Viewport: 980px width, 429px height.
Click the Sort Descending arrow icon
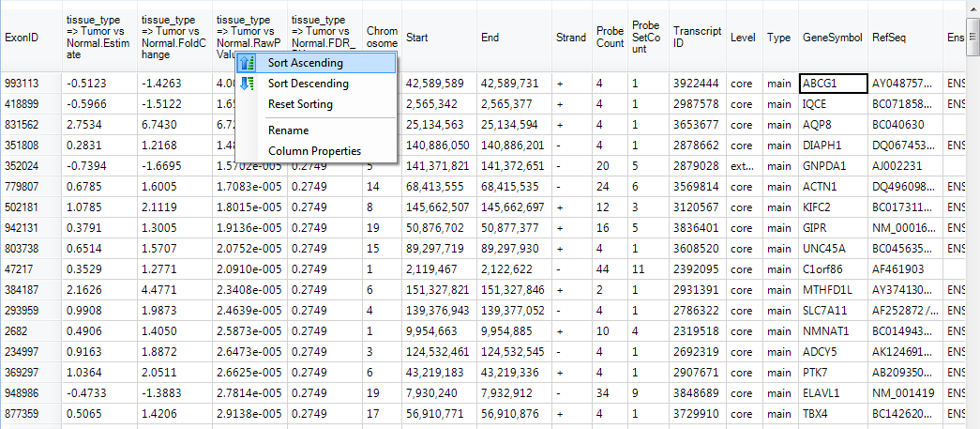(x=248, y=84)
